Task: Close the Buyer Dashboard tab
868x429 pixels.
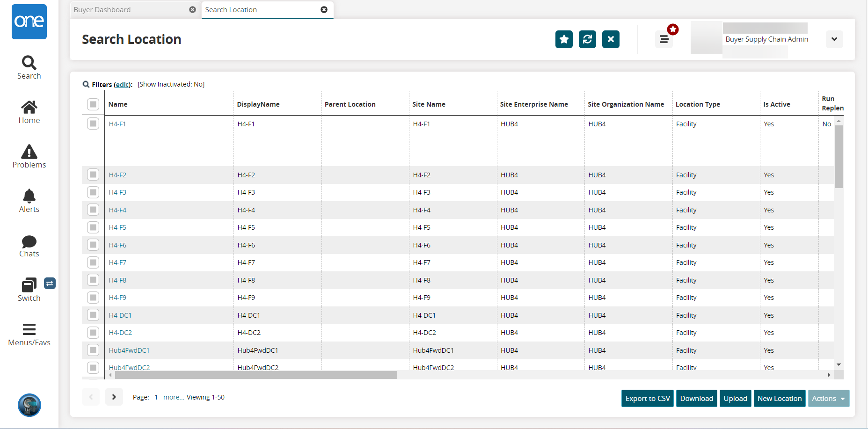Action: pos(192,10)
